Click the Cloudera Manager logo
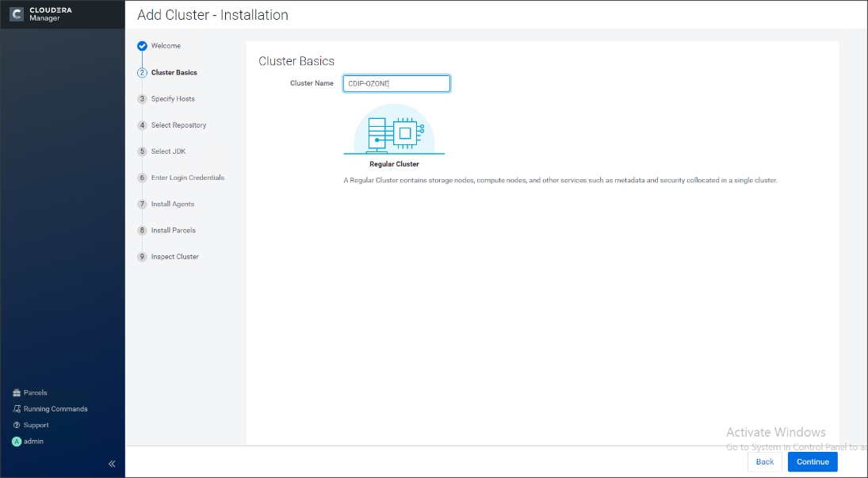Screen dimensions: 868x478 pyautogui.click(x=44, y=13)
